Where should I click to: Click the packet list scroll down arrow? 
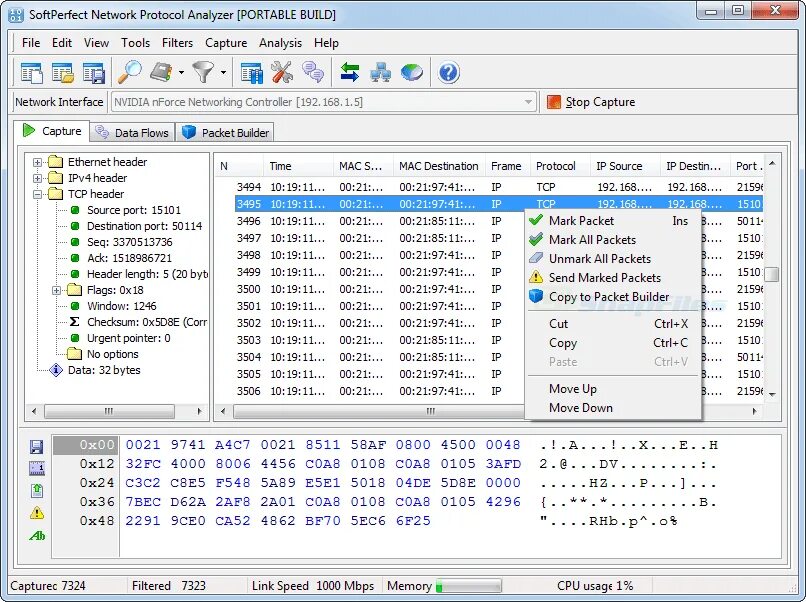tap(772, 395)
